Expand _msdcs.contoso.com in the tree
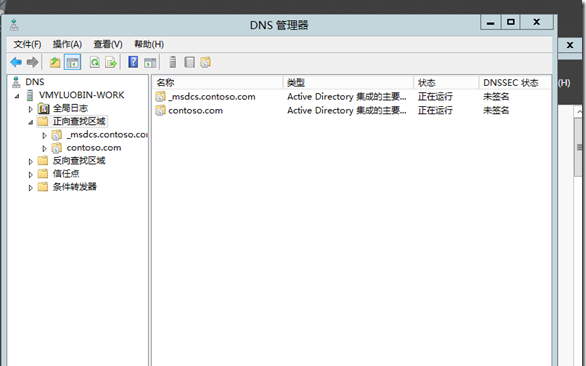Viewport: 586px width, 366px height. click(44, 135)
